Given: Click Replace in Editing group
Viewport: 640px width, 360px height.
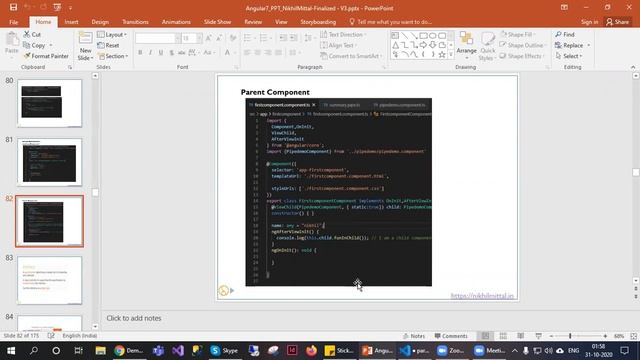Looking at the screenshot, I should [569, 45].
